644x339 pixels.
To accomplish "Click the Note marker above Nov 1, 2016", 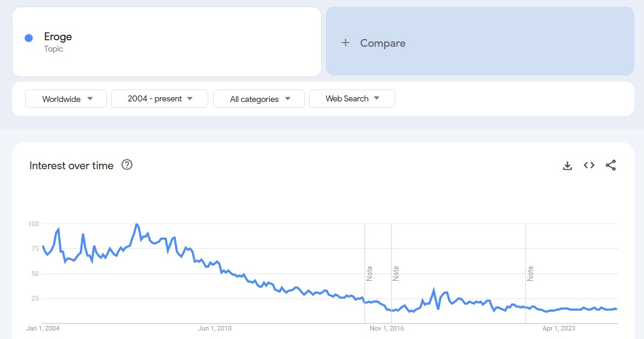I will (396, 274).
